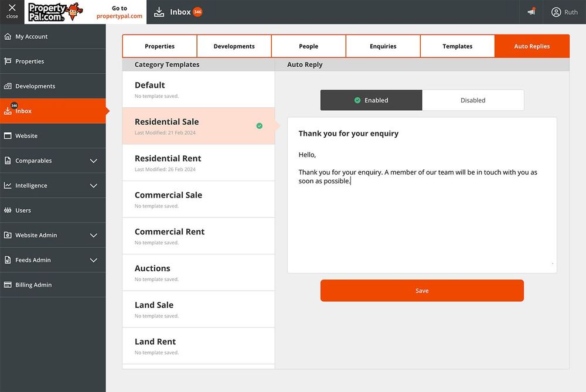
Task: Expand the Feeds Admin chevron
Action: click(93, 260)
